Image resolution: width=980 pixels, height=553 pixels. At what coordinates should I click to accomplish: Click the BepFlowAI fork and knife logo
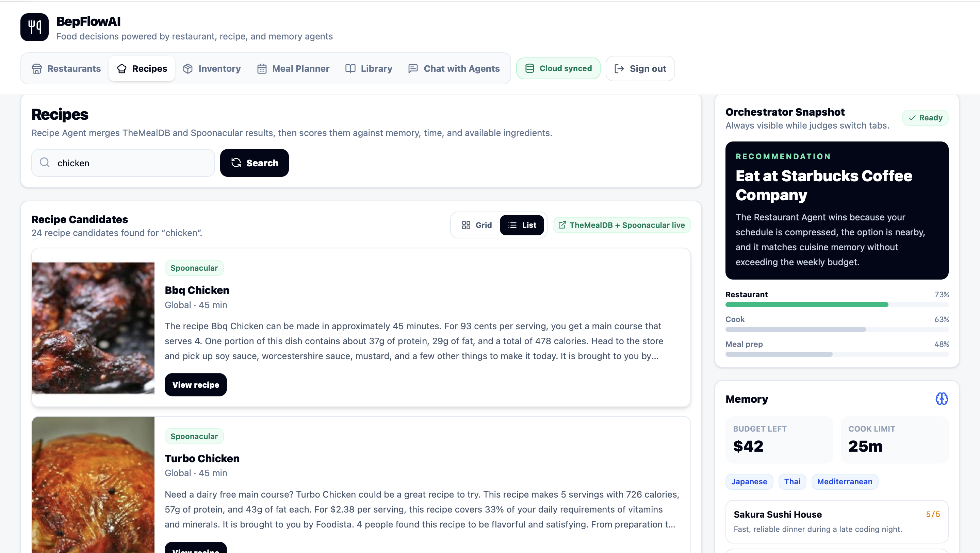34,28
